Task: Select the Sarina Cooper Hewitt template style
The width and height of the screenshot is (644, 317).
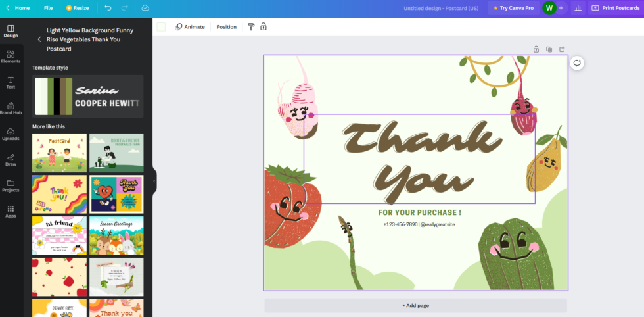Action: 87,96
